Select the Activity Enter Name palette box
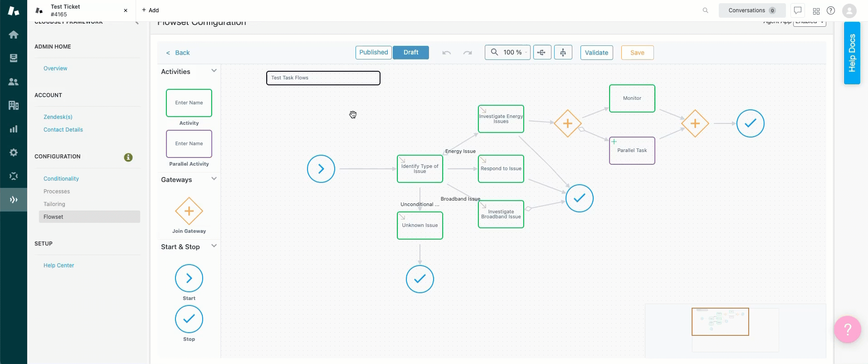868x364 pixels. [x=189, y=103]
